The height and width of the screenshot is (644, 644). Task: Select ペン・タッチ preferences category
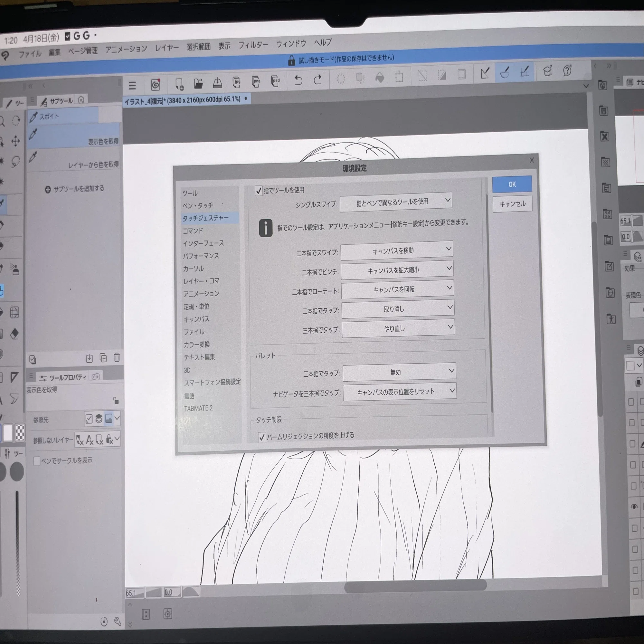click(x=198, y=205)
